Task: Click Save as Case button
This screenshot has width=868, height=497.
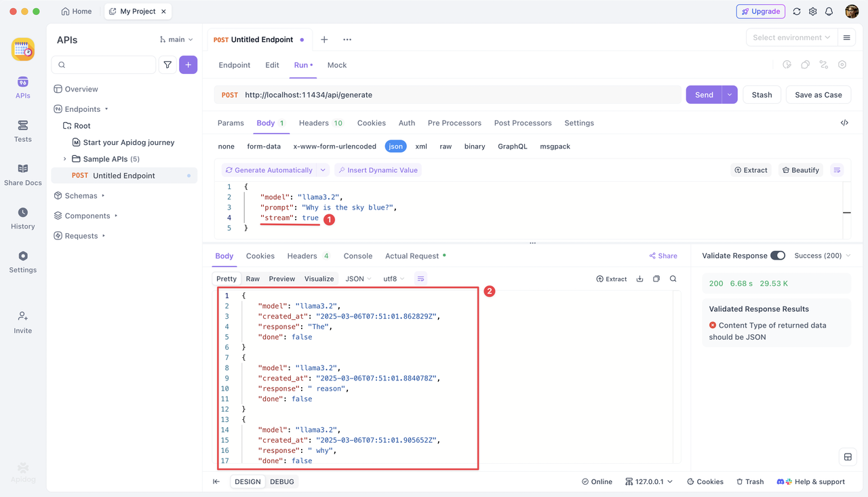Action: (x=818, y=95)
